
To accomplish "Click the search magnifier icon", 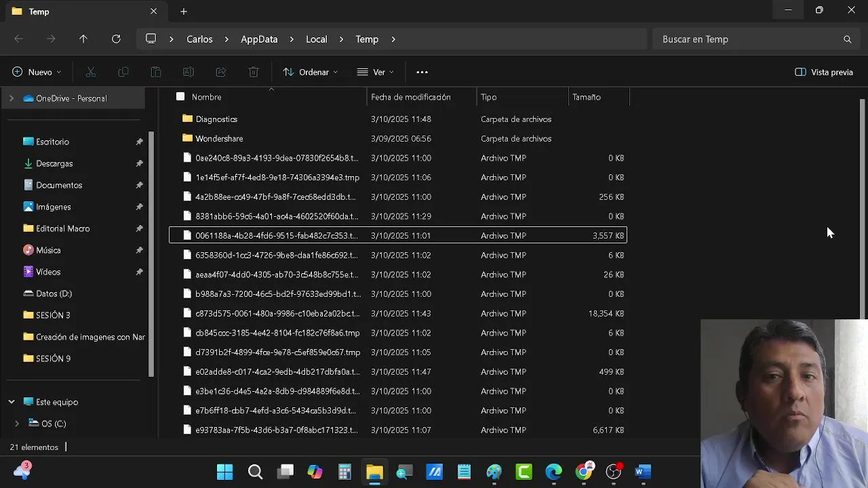I will pyautogui.click(x=847, y=39).
